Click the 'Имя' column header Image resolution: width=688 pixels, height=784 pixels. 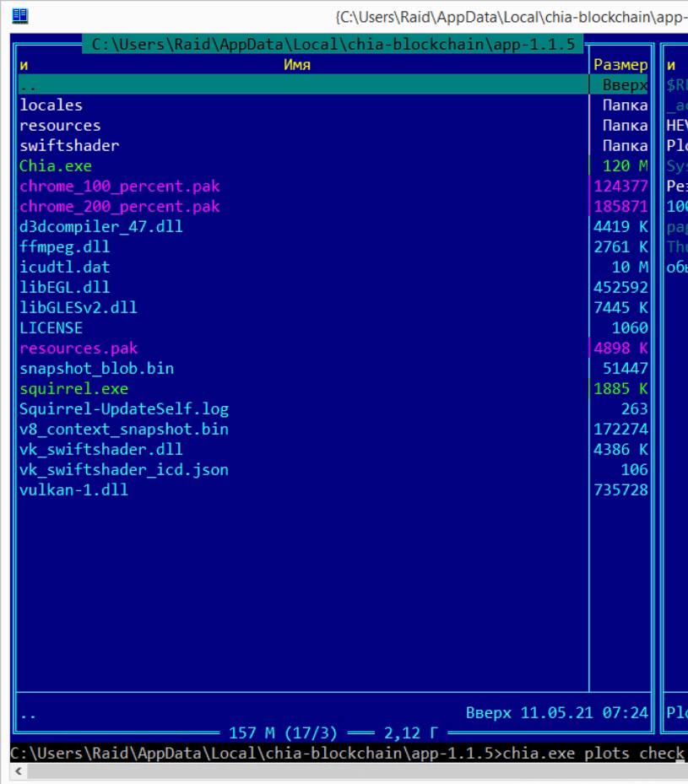[x=297, y=64]
